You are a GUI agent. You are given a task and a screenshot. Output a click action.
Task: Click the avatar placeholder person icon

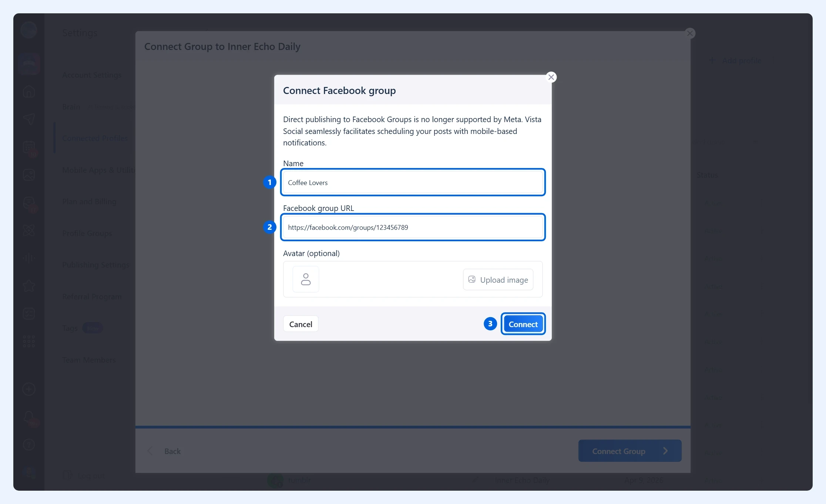306,279
